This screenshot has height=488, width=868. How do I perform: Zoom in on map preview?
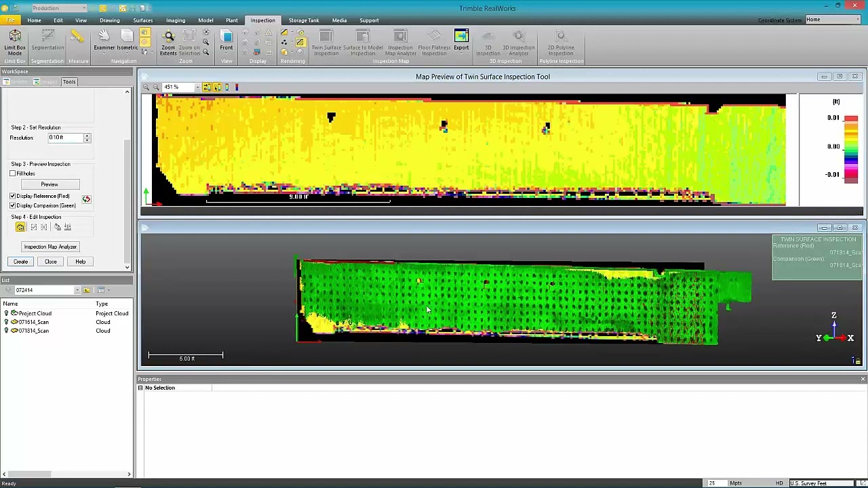coord(146,87)
